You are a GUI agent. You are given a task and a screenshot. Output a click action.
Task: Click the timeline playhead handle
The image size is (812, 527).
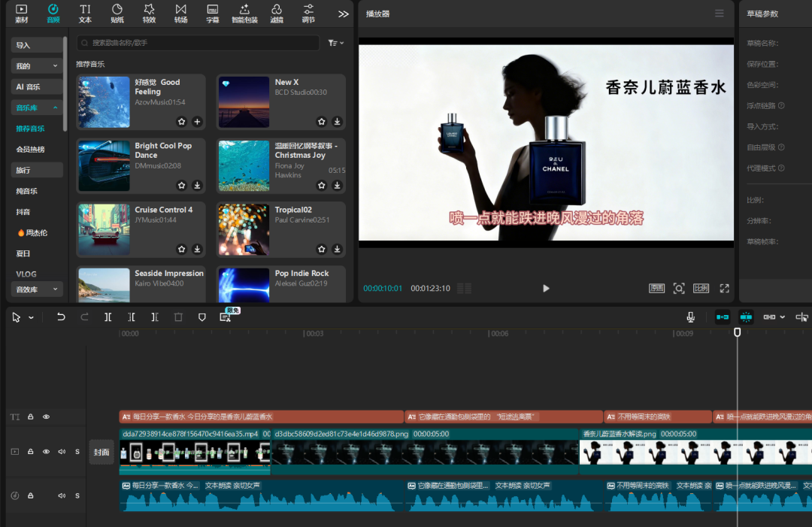pyautogui.click(x=737, y=332)
